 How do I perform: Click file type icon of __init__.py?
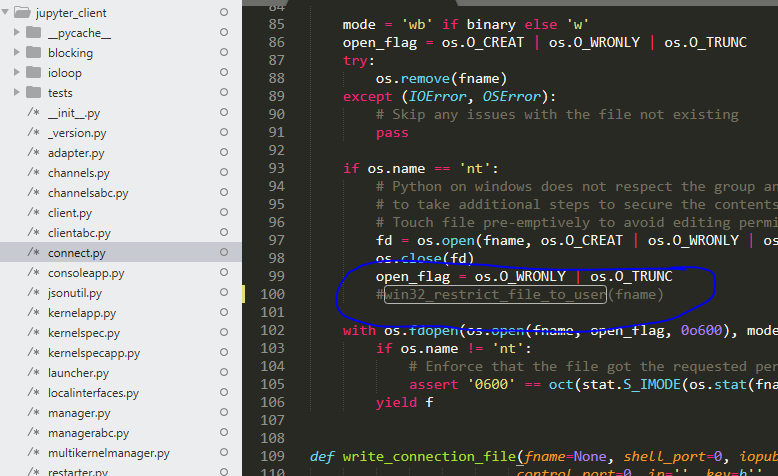pos(34,112)
